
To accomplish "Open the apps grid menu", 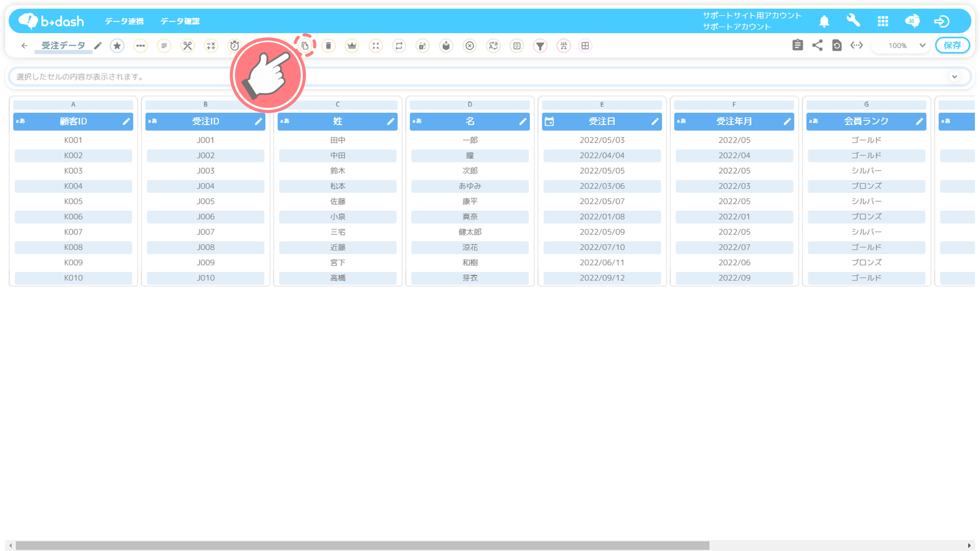I will point(883,21).
